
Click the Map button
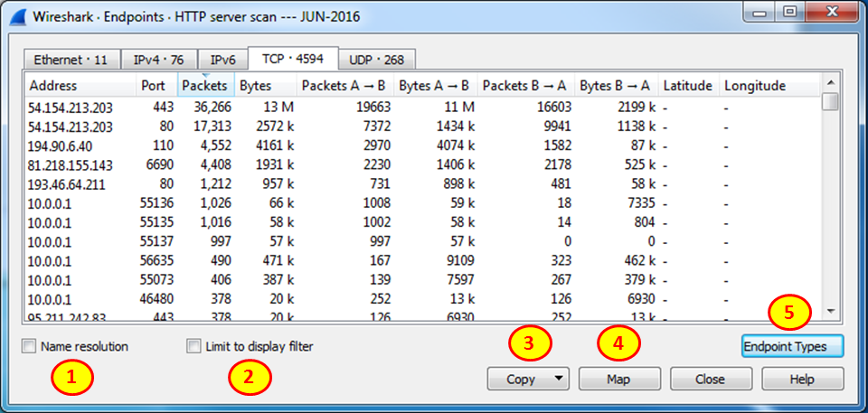pyautogui.click(x=619, y=380)
